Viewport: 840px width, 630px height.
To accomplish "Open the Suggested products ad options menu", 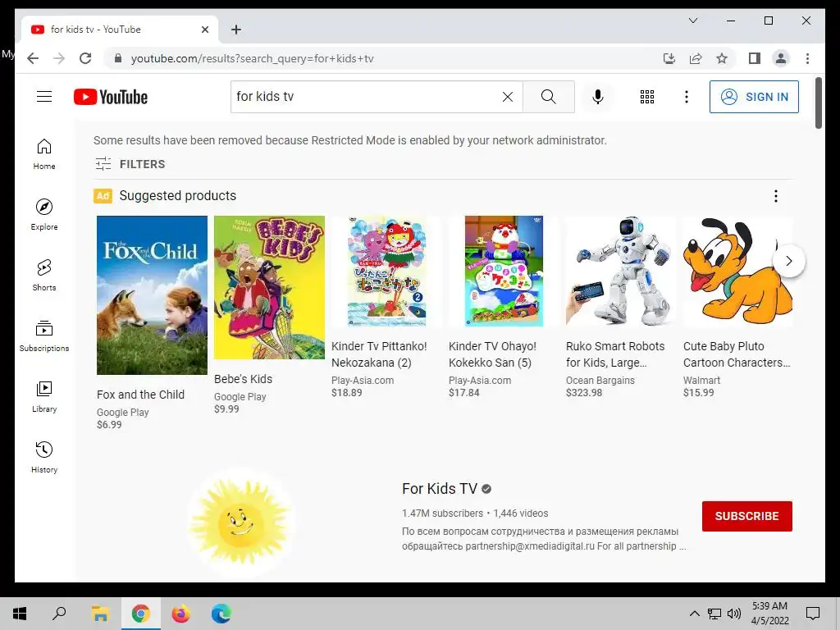I will [776, 196].
